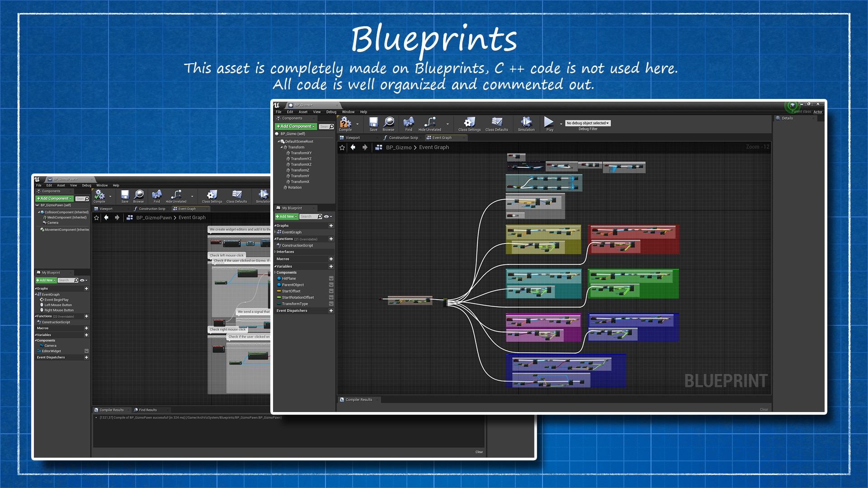Click the Compile toolbar icon in BP_Gizmo
Image resolution: width=868 pixels, height=488 pixels.
[x=345, y=123]
